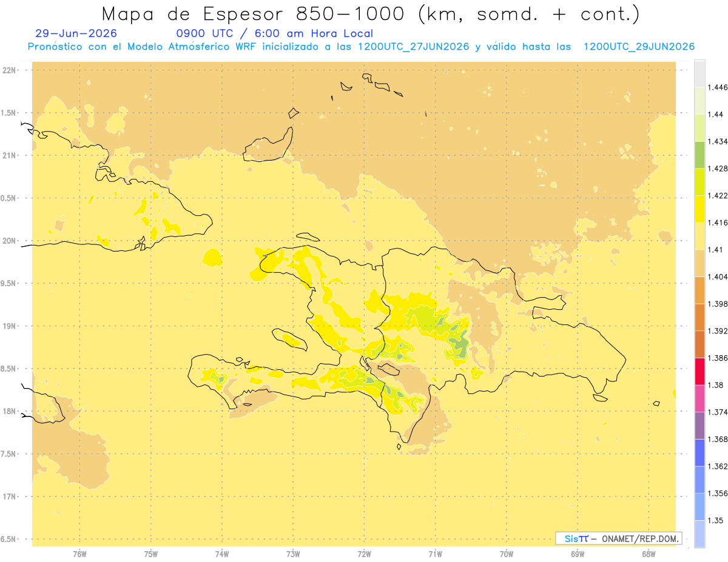Click the yellow-green swatch between 1.422 and 1.428
This screenshot has width=728, height=562.
699,182
